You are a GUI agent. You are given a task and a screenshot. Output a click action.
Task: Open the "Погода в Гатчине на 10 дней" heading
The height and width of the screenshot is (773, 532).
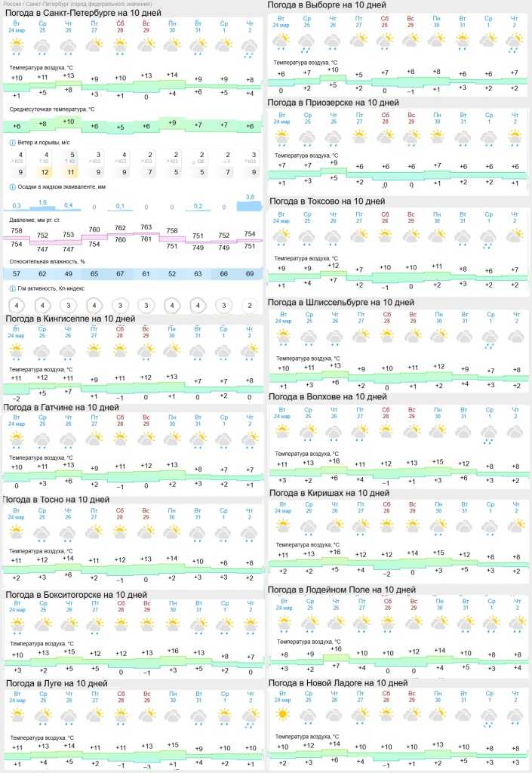tap(60, 408)
